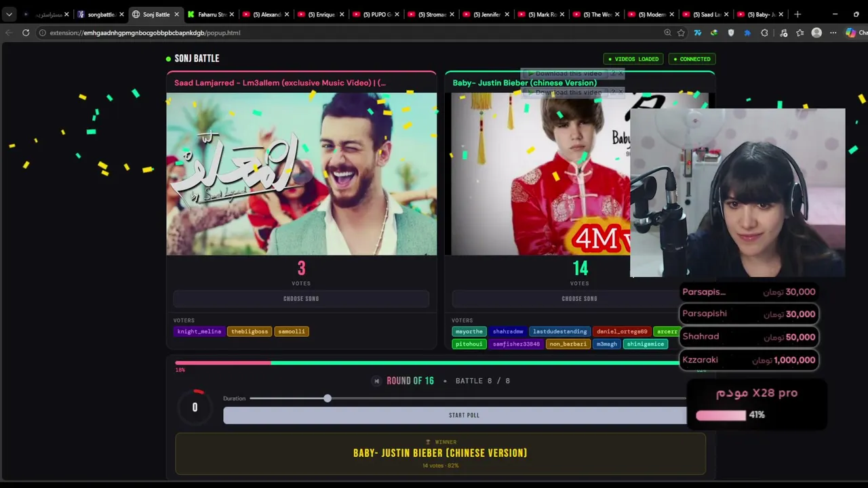The image size is (868, 488).
Task: Select voter tag shahradmw
Action: click(x=508, y=331)
